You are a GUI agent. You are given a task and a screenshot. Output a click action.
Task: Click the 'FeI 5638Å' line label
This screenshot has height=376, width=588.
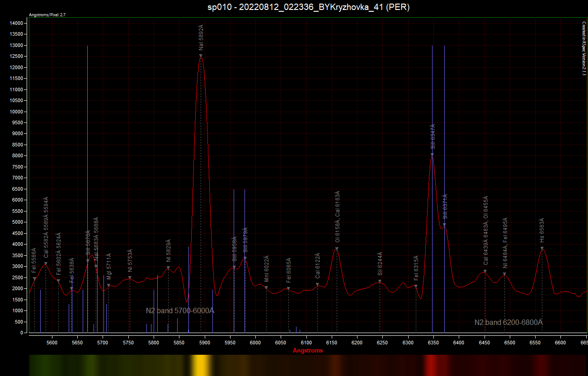72,270
